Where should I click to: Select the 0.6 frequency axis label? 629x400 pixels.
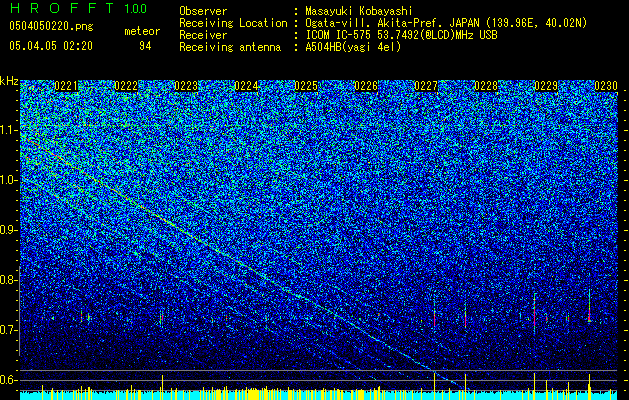click(9, 380)
